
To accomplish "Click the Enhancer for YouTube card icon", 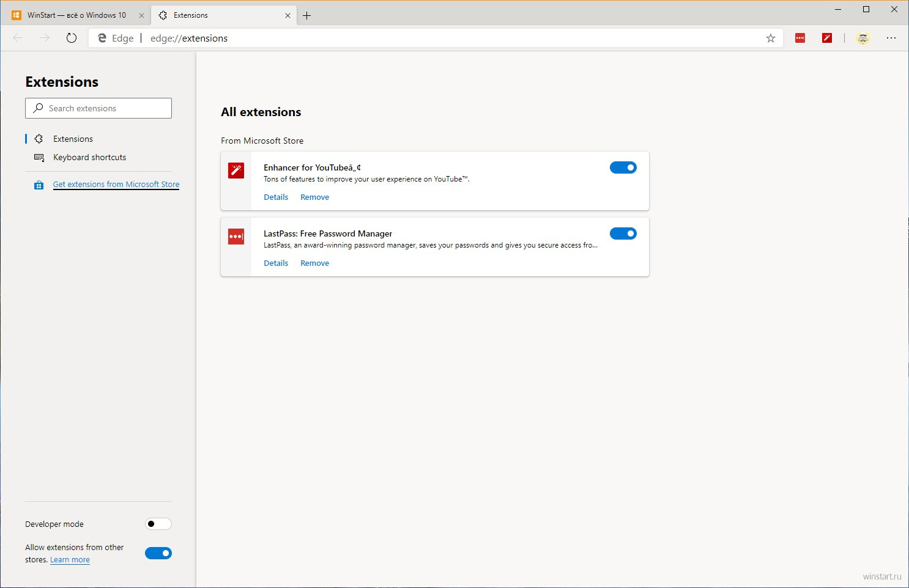I will pyautogui.click(x=236, y=171).
